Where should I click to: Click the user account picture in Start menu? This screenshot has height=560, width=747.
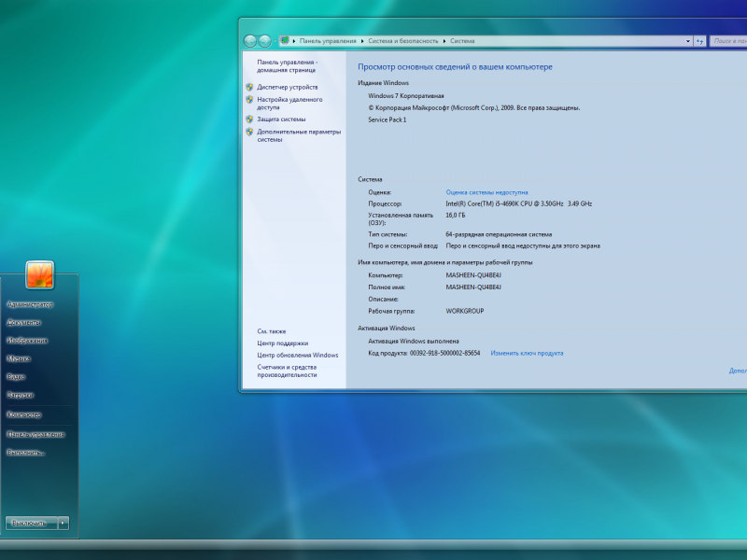[39, 275]
